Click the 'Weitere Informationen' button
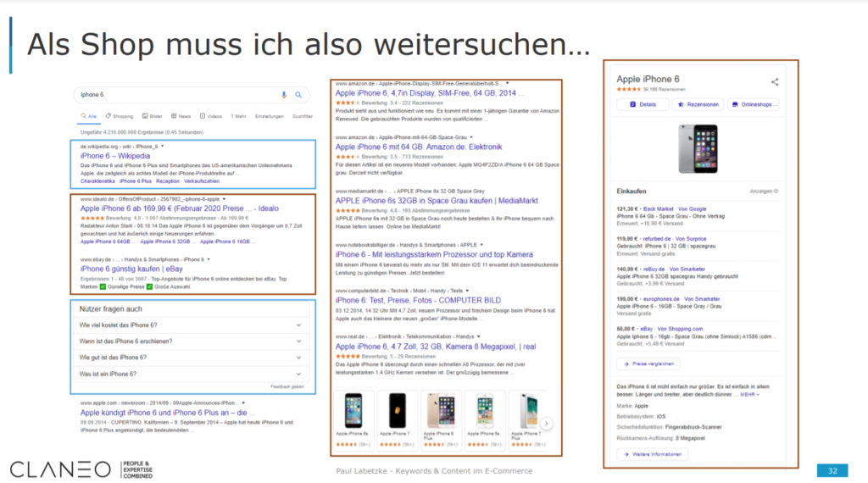Viewport: 868px width, 483px height. [x=652, y=454]
